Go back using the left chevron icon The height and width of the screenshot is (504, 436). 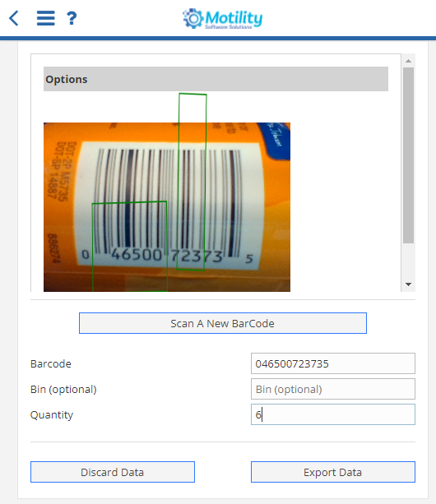pyautogui.click(x=14, y=18)
